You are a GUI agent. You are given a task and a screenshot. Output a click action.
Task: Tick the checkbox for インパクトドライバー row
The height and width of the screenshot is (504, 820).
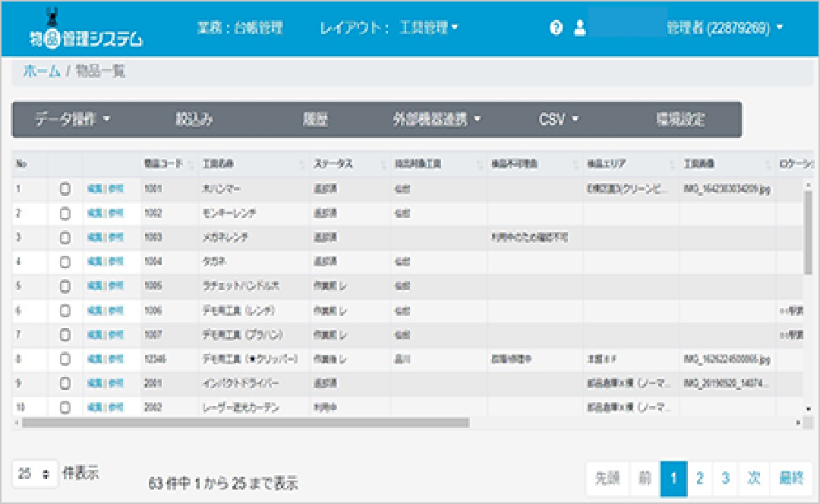[65, 383]
